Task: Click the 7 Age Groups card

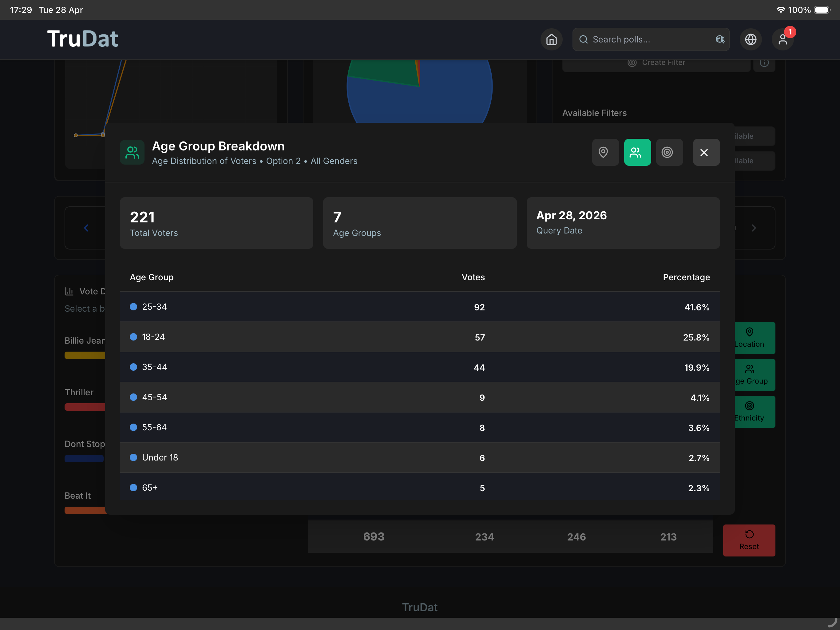Action: tap(420, 223)
